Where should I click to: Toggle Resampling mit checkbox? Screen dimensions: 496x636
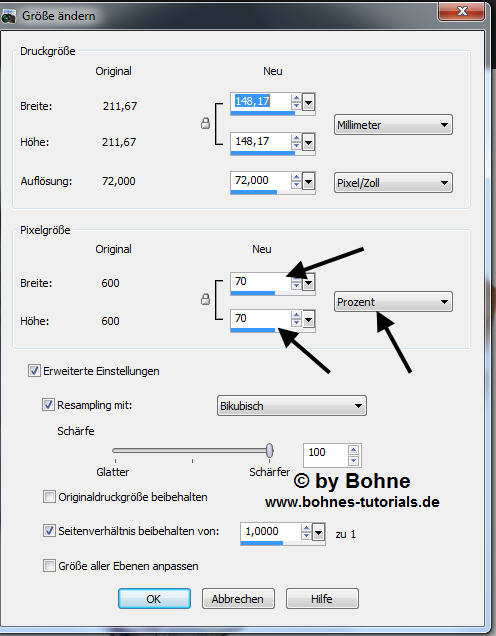pos(48,405)
